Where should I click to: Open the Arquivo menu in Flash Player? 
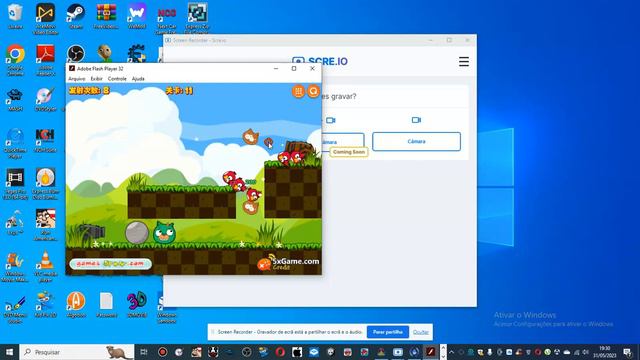(x=76, y=79)
